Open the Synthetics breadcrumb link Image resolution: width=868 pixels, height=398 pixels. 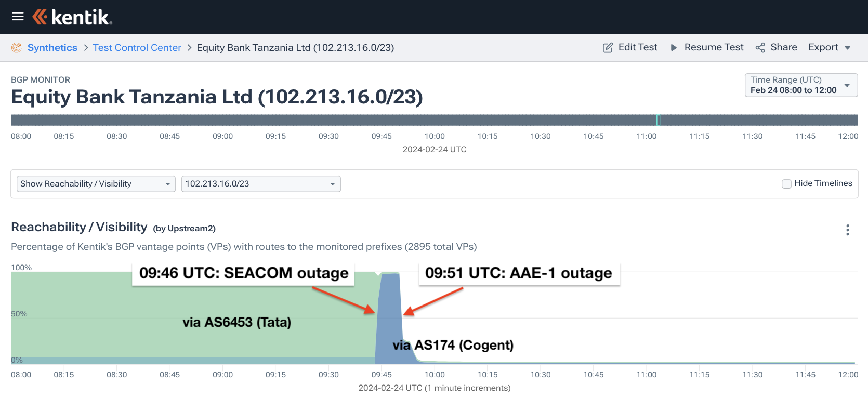coord(52,48)
